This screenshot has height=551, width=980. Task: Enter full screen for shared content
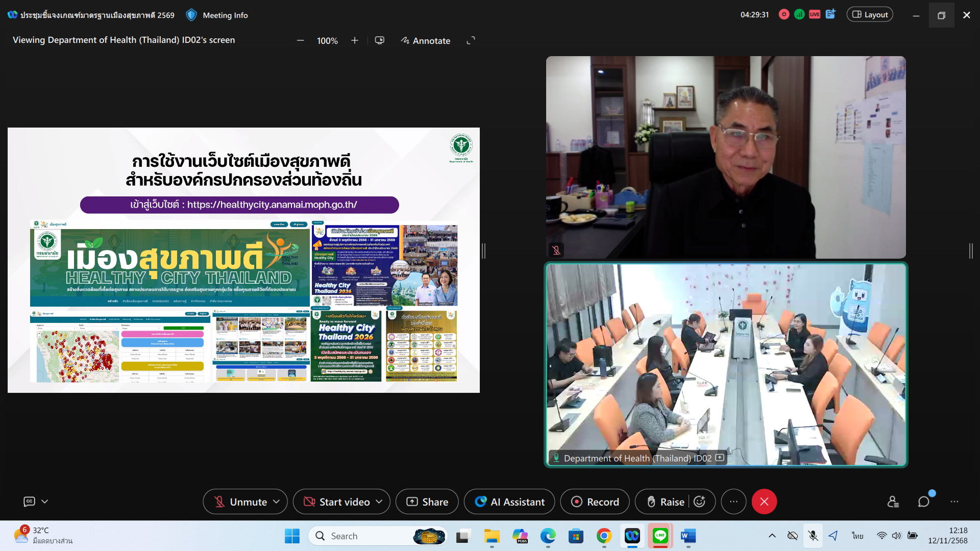(471, 40)
